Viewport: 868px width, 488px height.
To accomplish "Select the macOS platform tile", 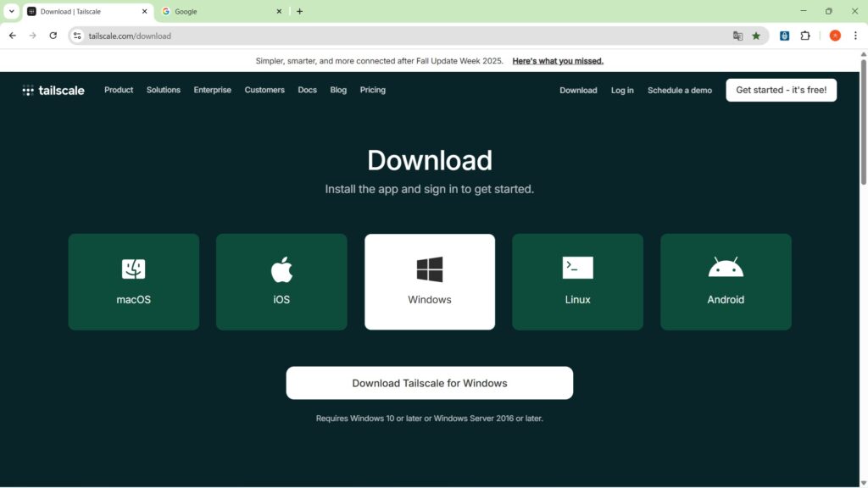I will point(134,281).
